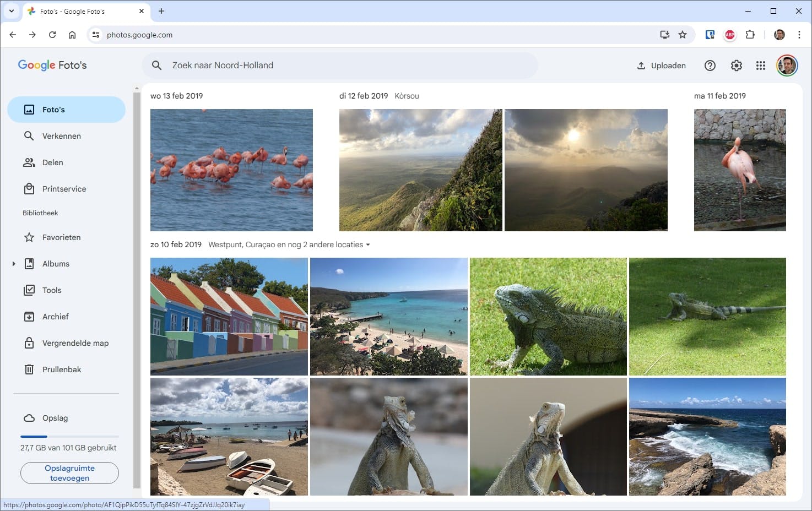Open the sun through clouds landscape photo
The height and width of the screenshot is (511, 812).
[x=586, y=170]
